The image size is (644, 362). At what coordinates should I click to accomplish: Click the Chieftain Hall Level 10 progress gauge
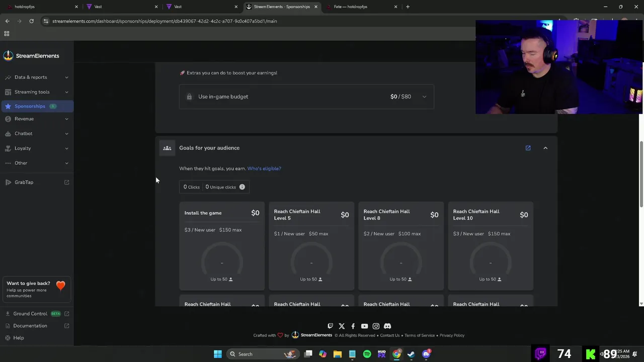(x=491, y=260)
